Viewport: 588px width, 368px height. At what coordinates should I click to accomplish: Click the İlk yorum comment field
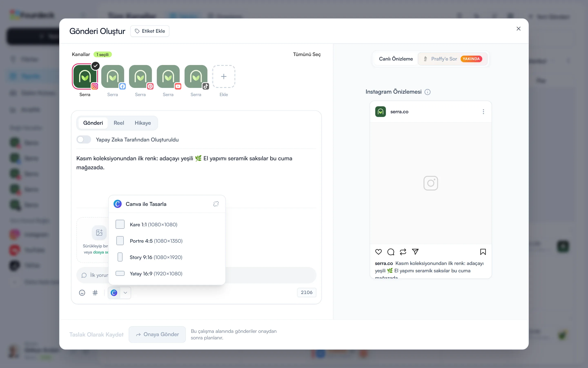tap(196, 275)
